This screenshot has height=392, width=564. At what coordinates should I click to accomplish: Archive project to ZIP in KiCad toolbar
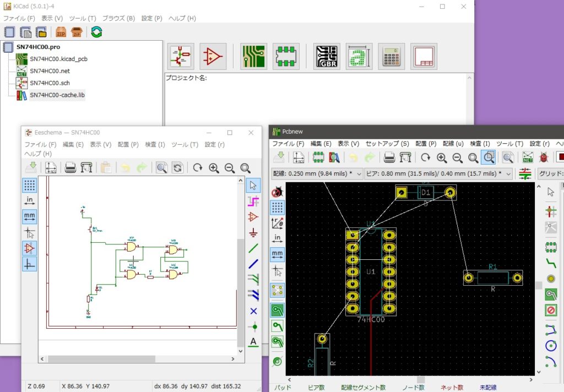61,32
